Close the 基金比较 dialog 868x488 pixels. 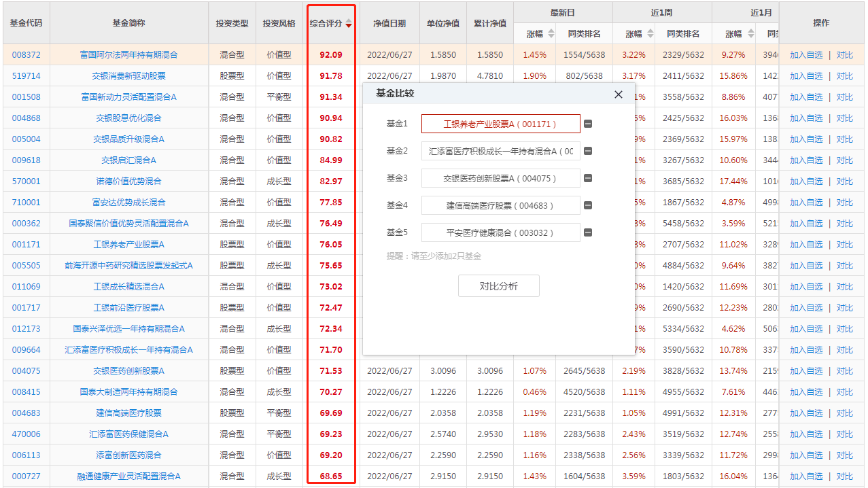coord(619,94)
